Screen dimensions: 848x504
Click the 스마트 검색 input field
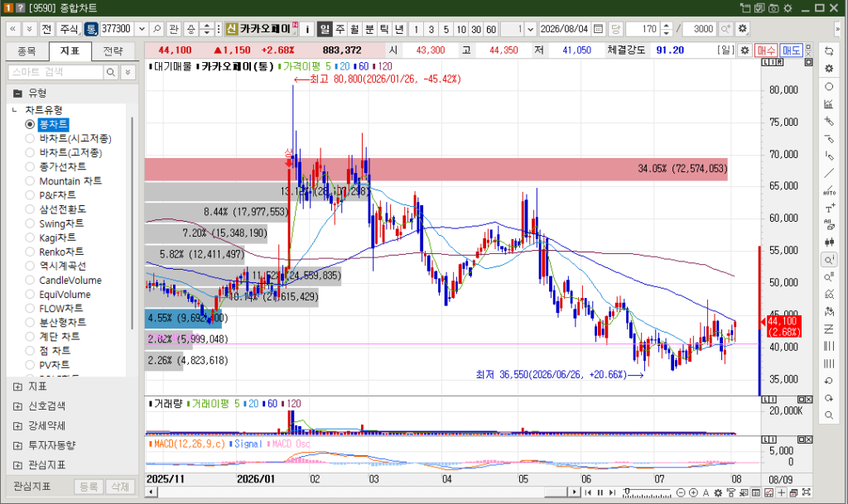coord(55,72)
